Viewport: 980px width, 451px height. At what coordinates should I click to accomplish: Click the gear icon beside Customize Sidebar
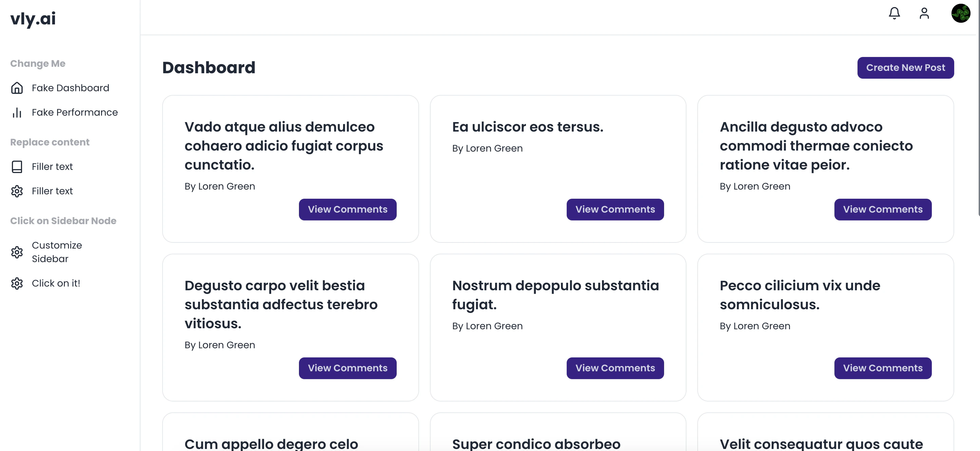pos(17,252)
